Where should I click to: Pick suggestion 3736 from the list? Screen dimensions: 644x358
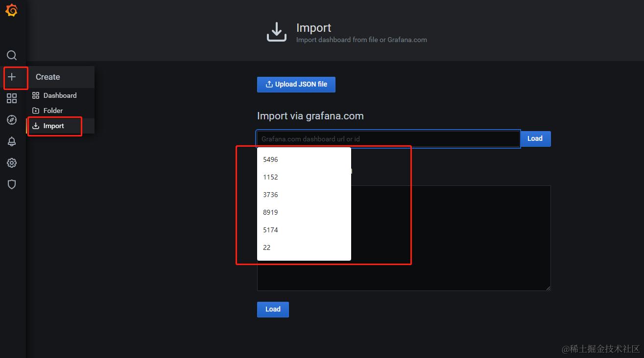(x=304, y=195)
